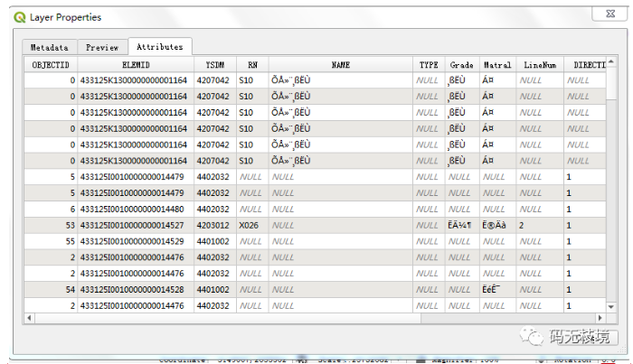Select DIRECTI value 1 in OBJECTID 53 row
This screenshot has width=633, height=364.
[585, 225]
